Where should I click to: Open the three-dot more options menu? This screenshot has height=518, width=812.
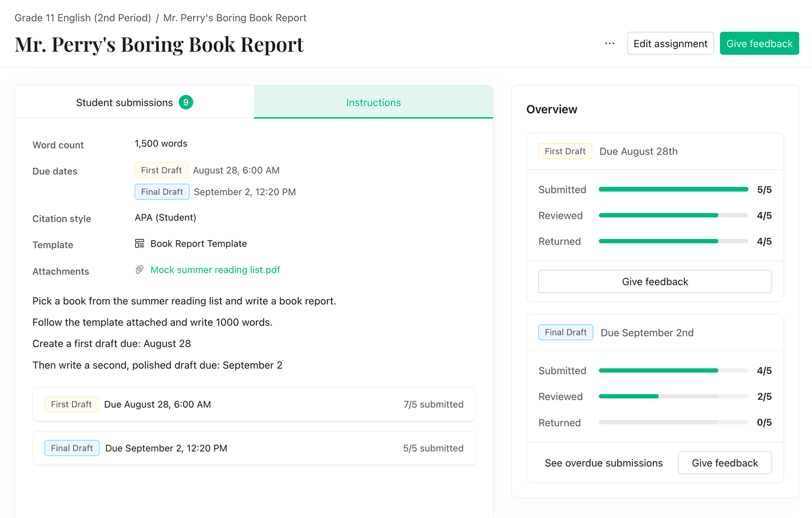(610, 44)
